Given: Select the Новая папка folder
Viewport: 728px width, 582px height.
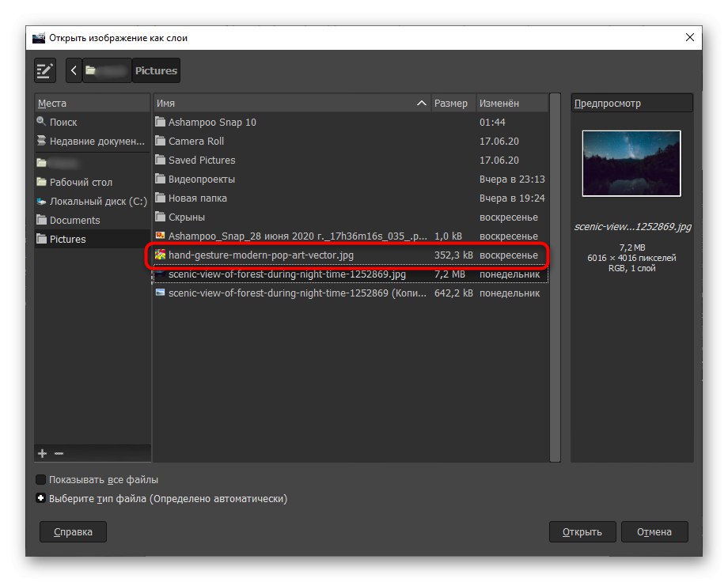Looking at the screenshot, I should (351, 198).
